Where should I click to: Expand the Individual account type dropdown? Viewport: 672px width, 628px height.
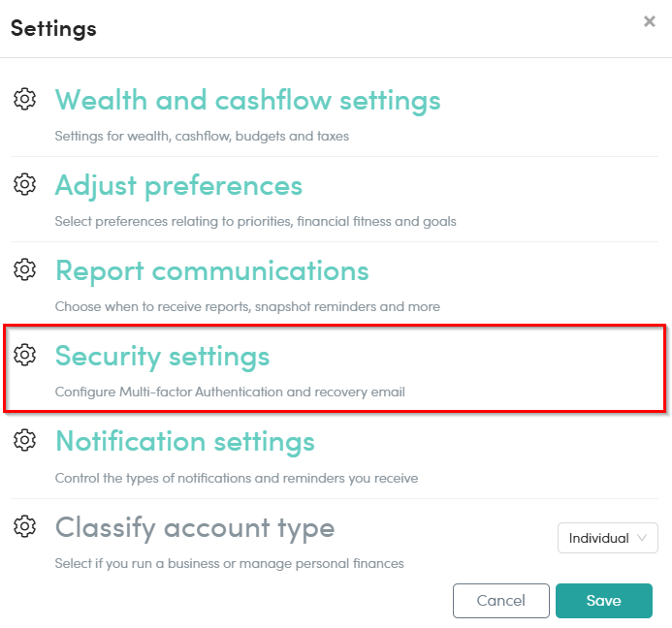(607, 538)
